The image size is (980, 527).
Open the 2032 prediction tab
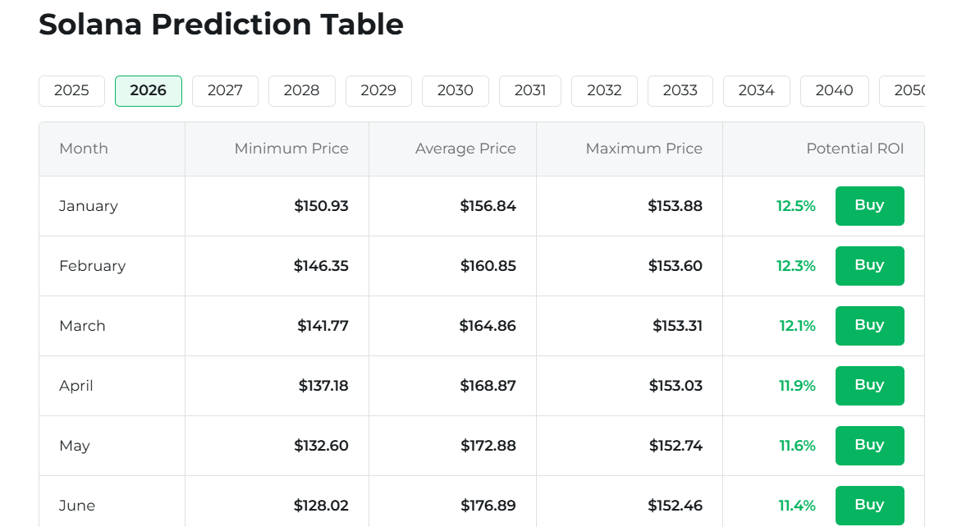tap(604, 91)
